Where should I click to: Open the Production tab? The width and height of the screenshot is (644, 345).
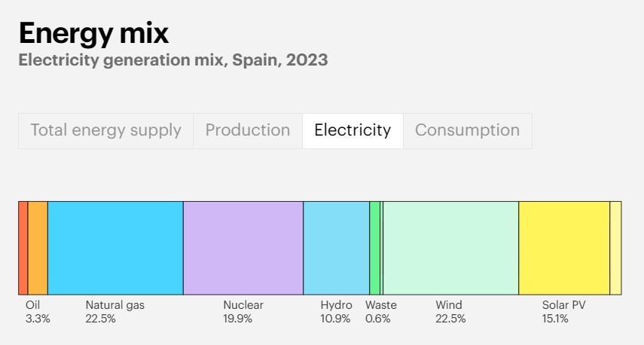pos(248,131)
